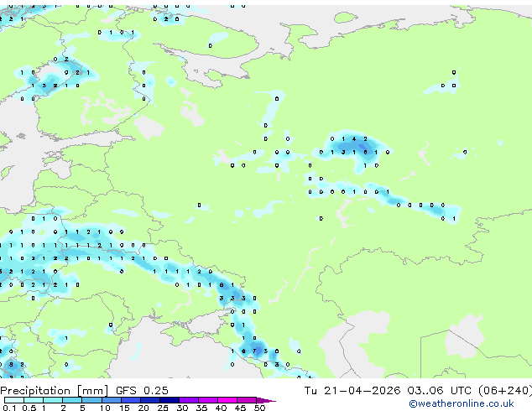Click the '50' legend label
The height and width of the screenshot is (411, 532).
coord(259,408)
